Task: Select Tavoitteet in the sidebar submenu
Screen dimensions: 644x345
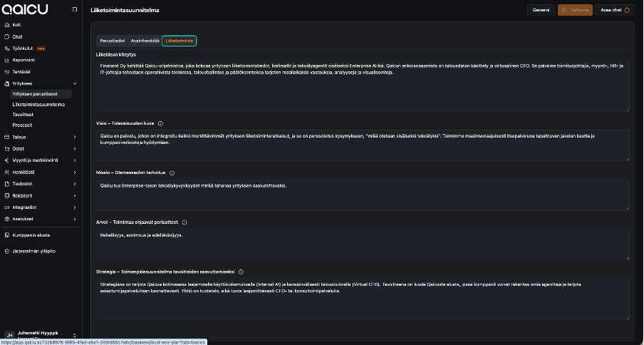Action: (x=25, y=114)
